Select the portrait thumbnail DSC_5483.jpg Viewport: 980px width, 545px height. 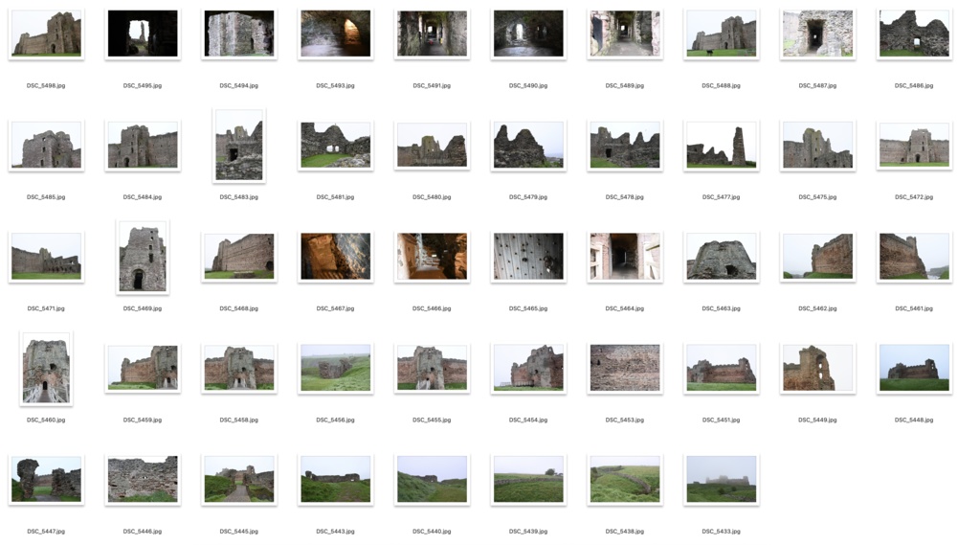click(238, 146)
